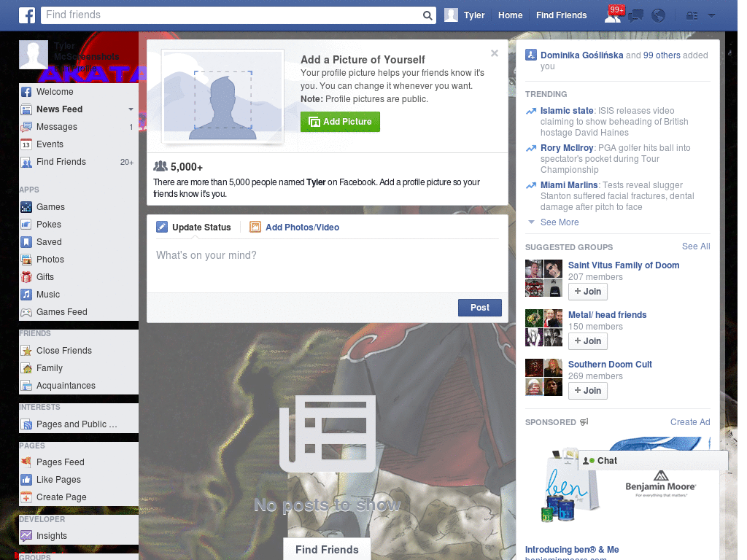Open Pages Feed in sidebar
The image size is (747, 560).
[x=79, y=462]
